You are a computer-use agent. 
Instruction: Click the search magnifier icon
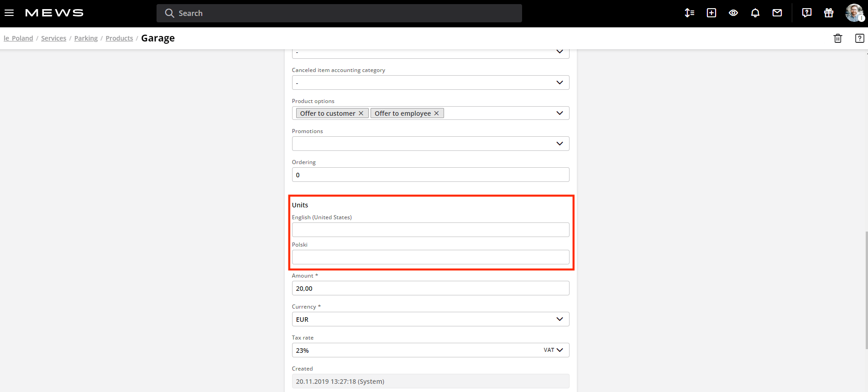pos(169,13)
